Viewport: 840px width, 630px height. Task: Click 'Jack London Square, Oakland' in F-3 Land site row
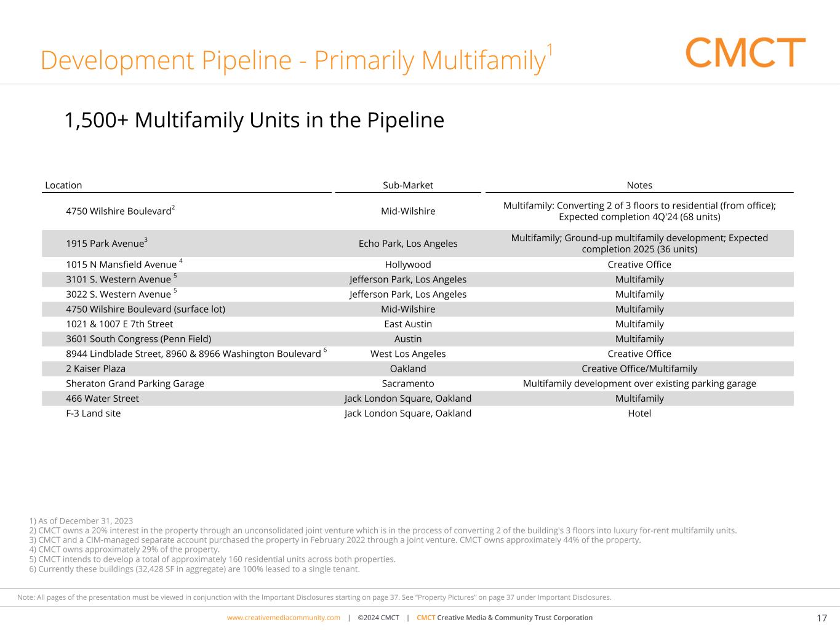click(x=408, y=413)
